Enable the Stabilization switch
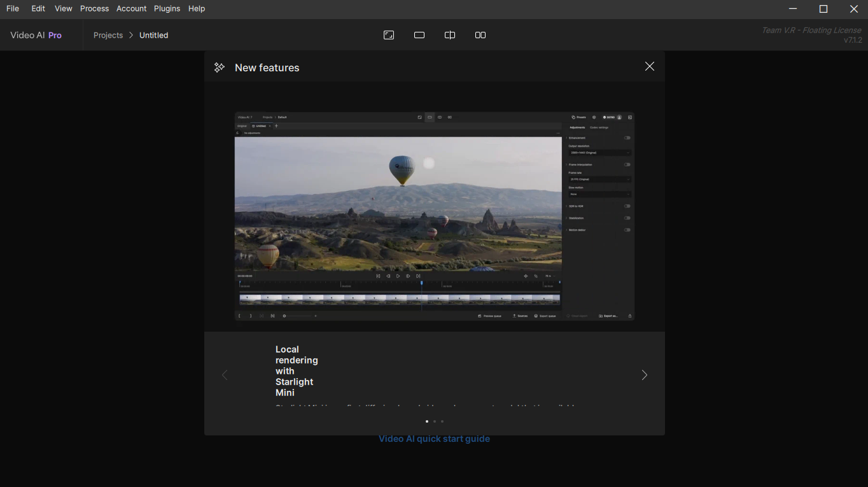 (x=627, y=217)
